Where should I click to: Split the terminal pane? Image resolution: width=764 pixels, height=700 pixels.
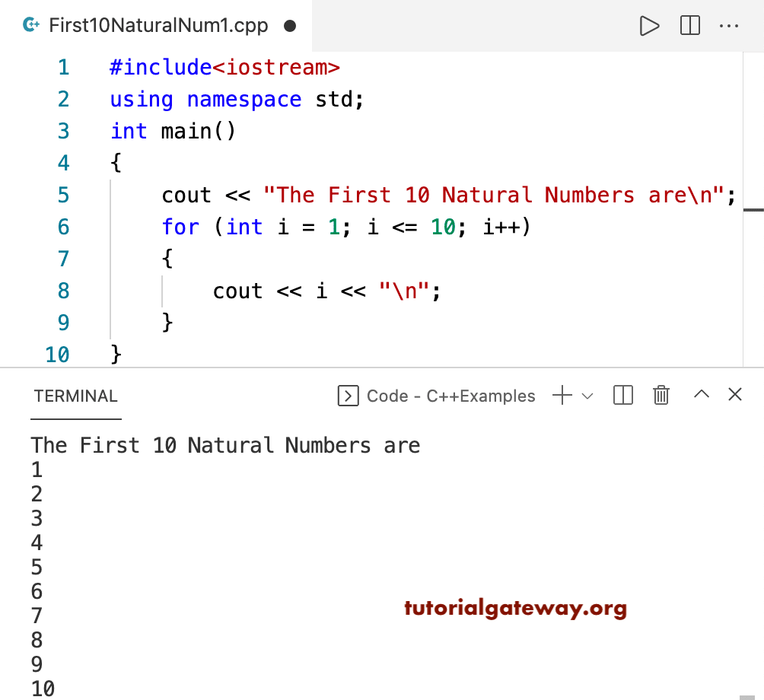(622, 395)
